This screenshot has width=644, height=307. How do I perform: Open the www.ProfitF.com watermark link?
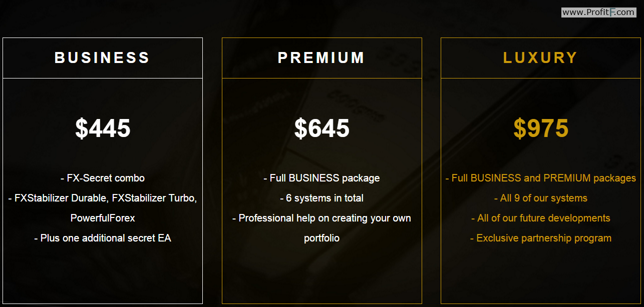pos(598,12)
